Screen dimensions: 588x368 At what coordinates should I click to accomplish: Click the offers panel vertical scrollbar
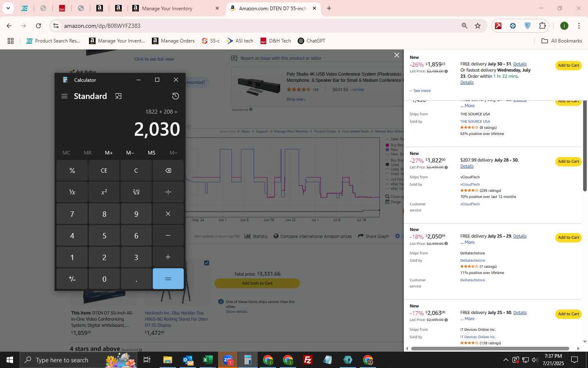(585, 146)
